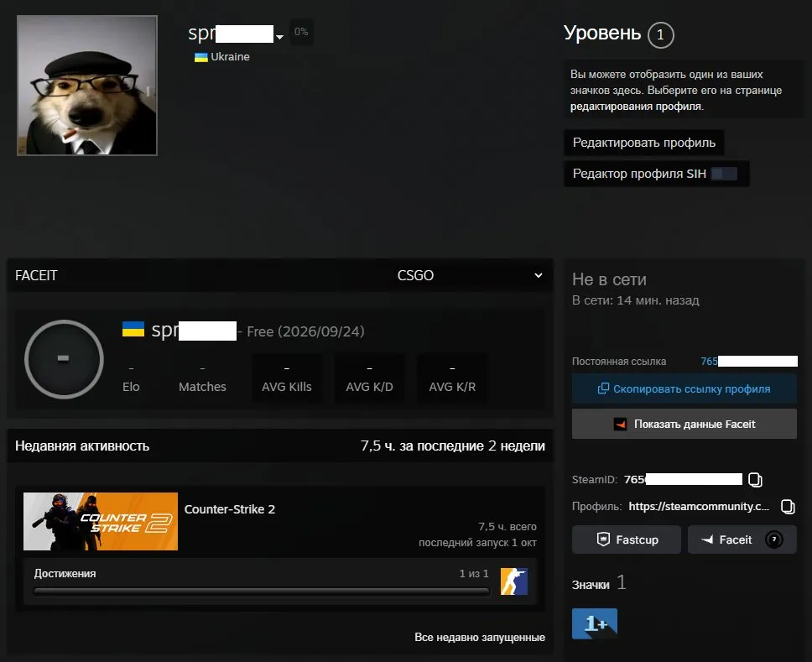Click the Не в сети status text

[609, 279]
